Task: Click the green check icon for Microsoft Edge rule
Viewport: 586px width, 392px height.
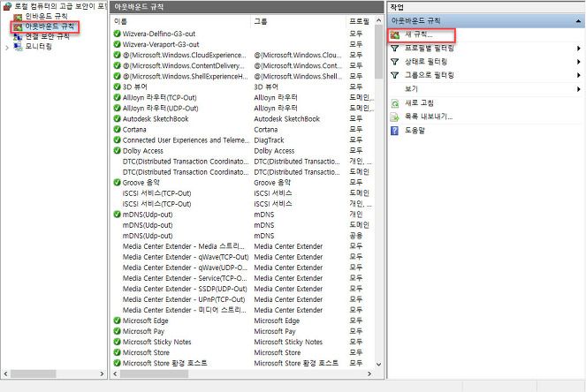Action: click(x=117, y=320)
